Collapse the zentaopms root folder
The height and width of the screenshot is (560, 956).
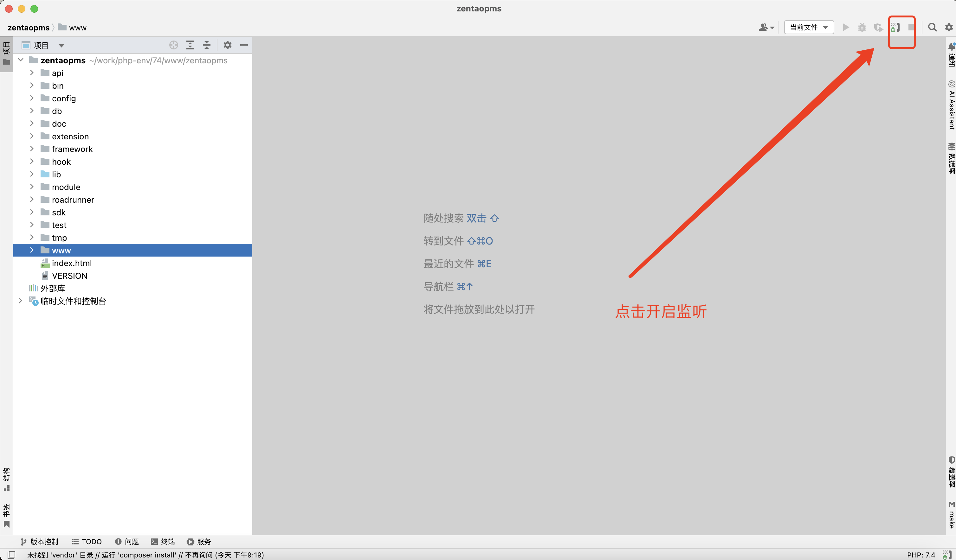pos(21,60)
